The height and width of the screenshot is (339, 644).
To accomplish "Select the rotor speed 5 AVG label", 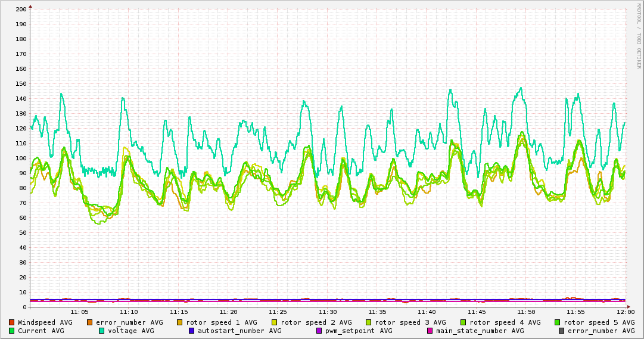I will coord(599,322).
